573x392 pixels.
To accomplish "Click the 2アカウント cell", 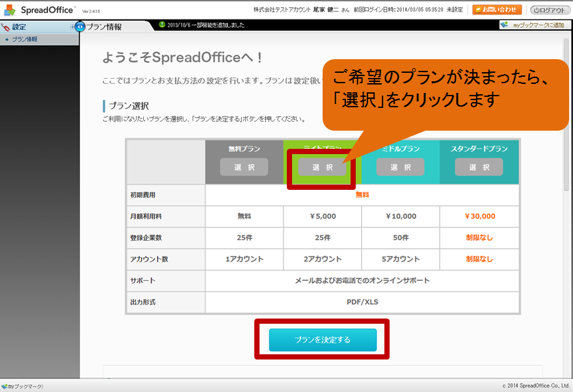I will pyautogui.click(x=323, y=259).
